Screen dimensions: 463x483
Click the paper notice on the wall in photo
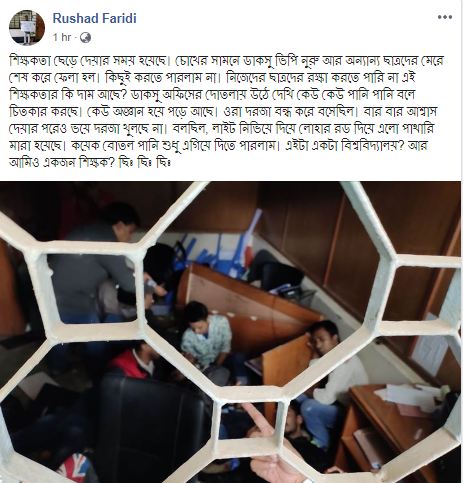point(430,347)
